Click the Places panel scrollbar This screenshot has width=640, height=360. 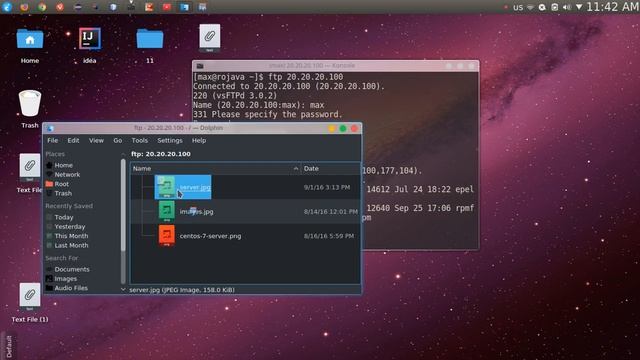point(123,204)
